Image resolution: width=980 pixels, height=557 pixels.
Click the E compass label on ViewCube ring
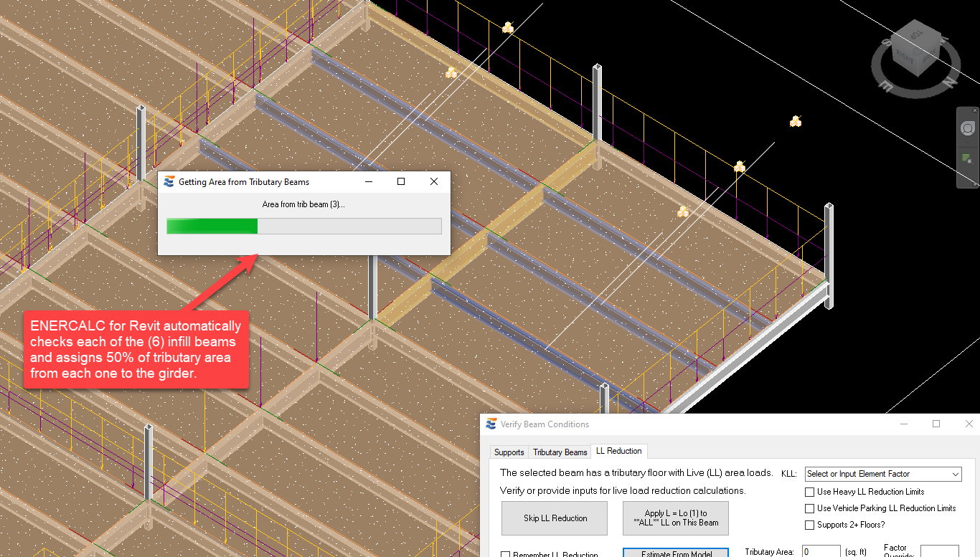885,86
